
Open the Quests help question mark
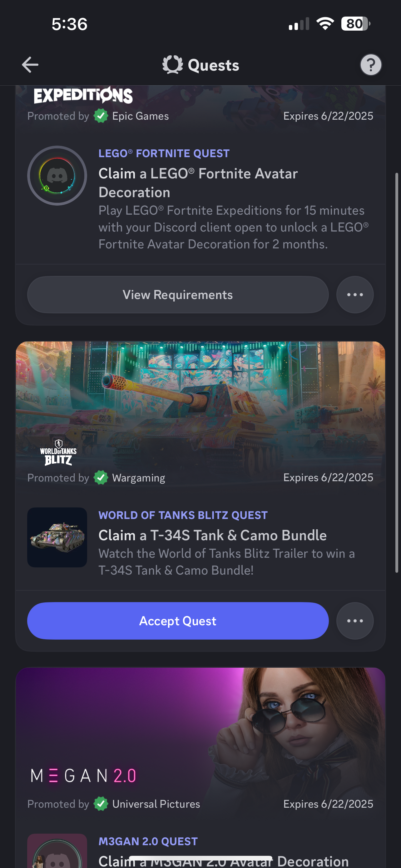(x=371, y=65)
